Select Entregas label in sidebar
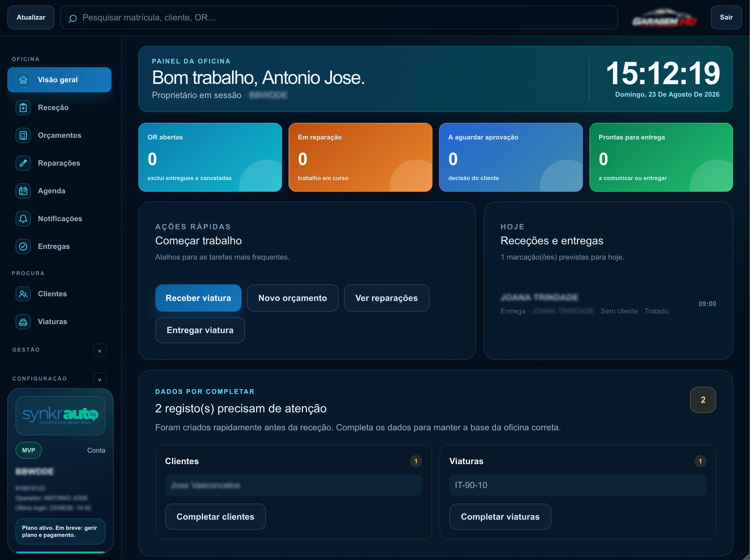The width and height of the screenshot is (750, 560). point(54,246)
